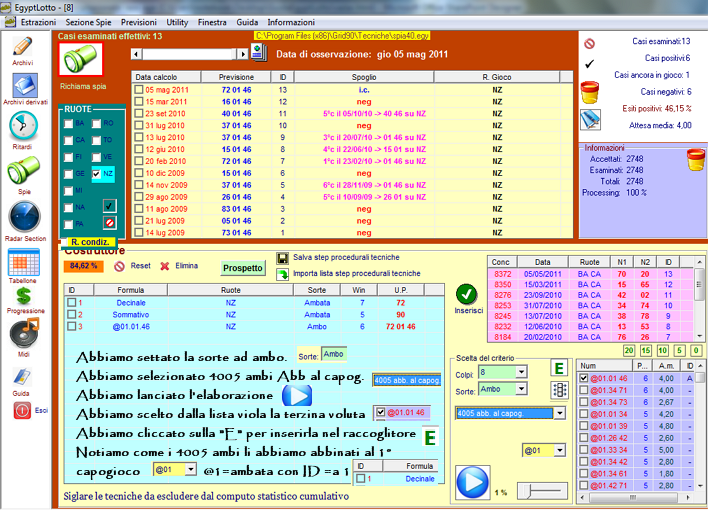Viewport: 708px width, 510px height.
Task: Click the select-all checkmark in RUOTE panel
Action: pyautogui.click(x=109, y=206)
